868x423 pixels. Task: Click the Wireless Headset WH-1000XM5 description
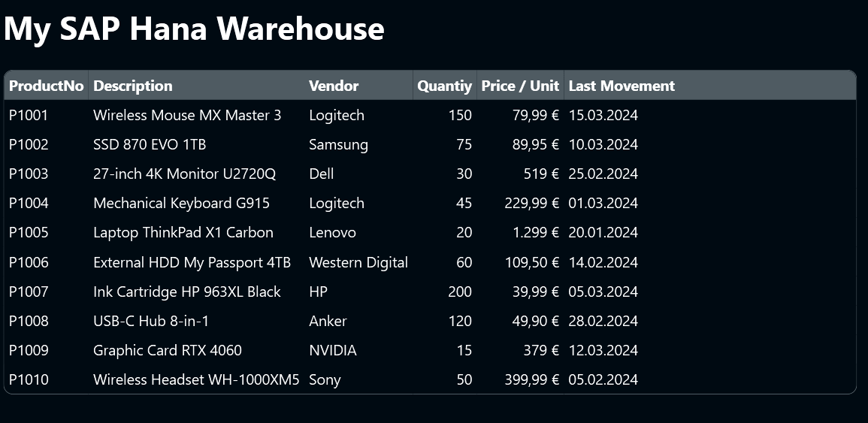coord(196,380)
